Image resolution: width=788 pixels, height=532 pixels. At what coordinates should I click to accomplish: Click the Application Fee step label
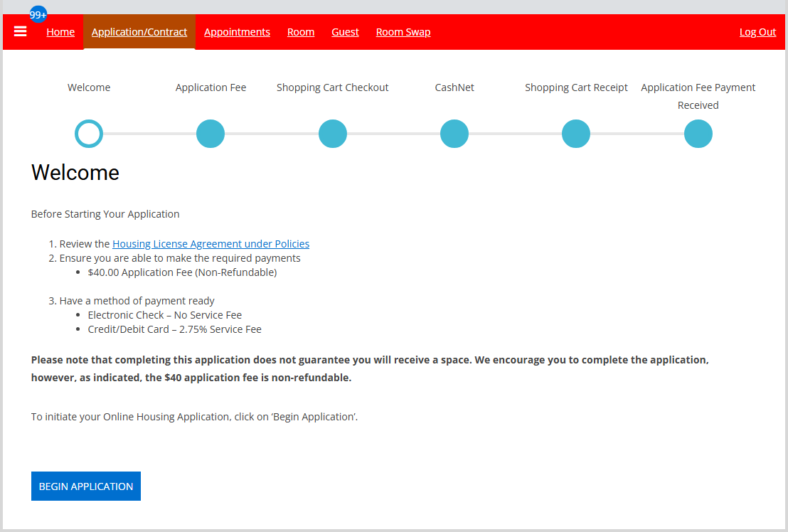click(x=211, y=87)
